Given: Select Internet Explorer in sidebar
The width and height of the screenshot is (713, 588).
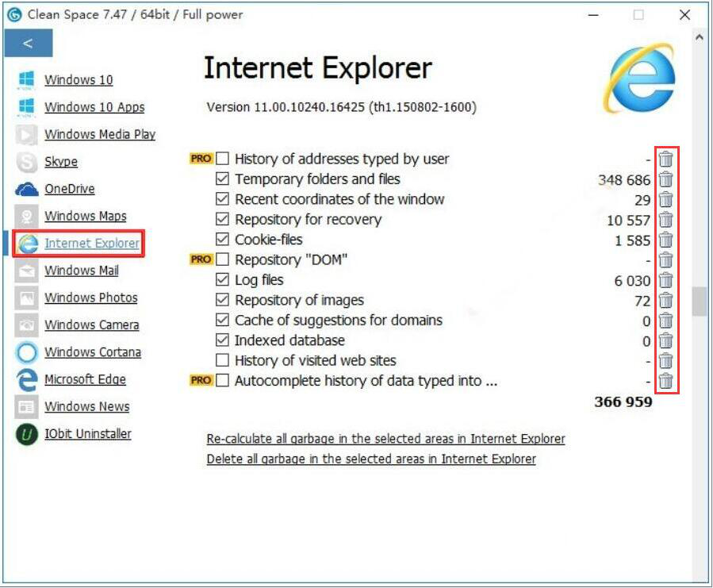Looking at the screenshot, I should pyautogui.click(x=92, y=244).
